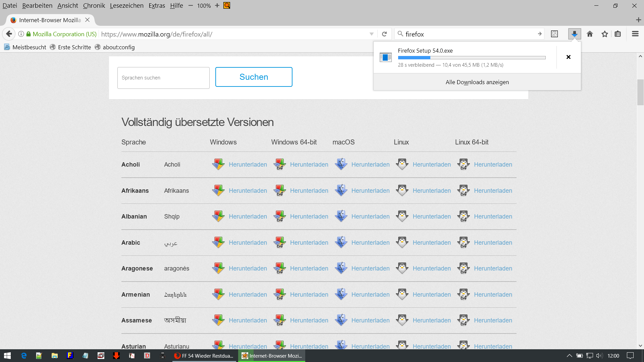Click the downloads arrow toolbar icon
644x362 pixels.
tap(574, 34)
